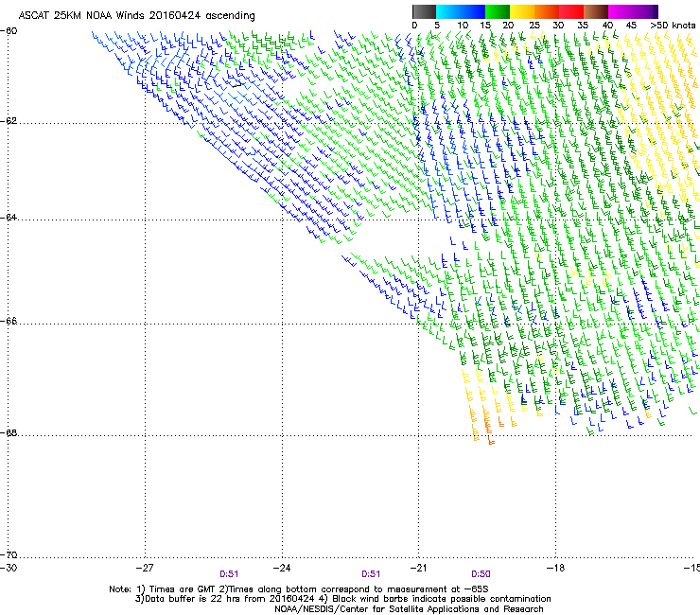Click the longitude label '-21'

coord(418,568)
